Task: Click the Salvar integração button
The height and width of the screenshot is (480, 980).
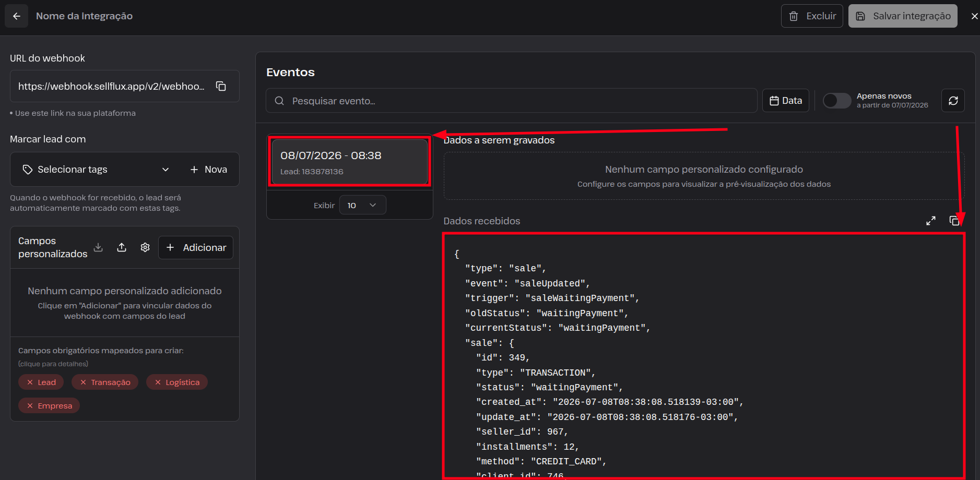Action: (903, 16)
